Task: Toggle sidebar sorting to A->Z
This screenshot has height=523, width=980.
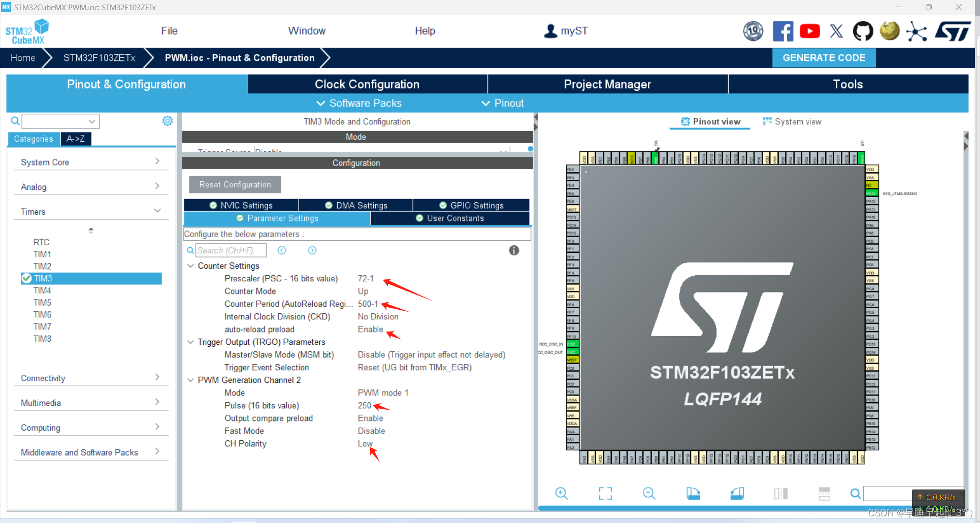Action: (76, 138)
